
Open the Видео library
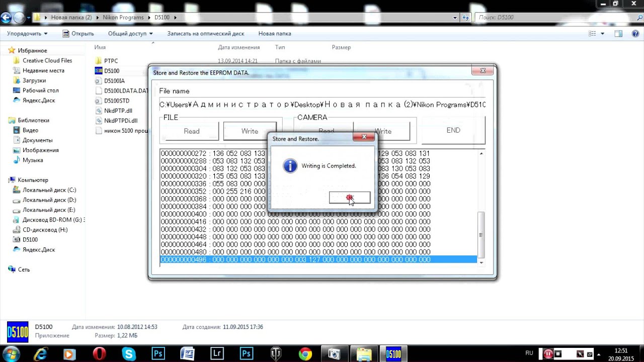coord(30,130)
